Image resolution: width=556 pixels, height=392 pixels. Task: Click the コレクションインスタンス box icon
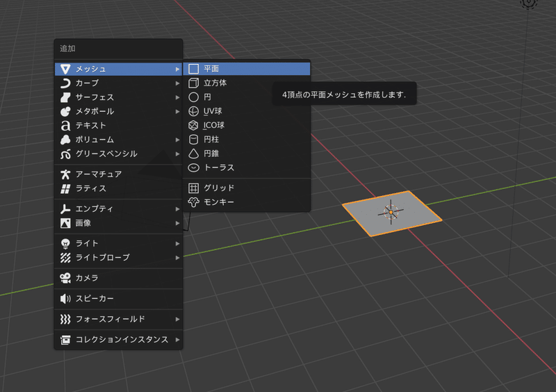point(65,340)
